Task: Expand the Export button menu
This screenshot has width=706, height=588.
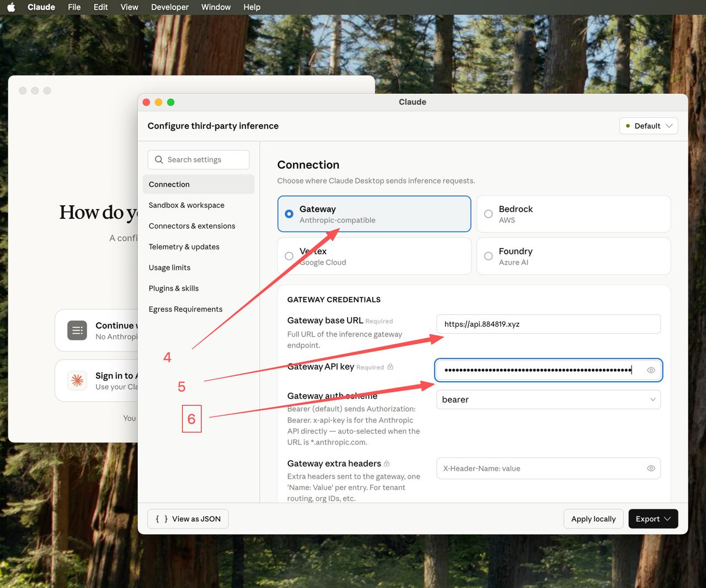Action: point(653,519)
